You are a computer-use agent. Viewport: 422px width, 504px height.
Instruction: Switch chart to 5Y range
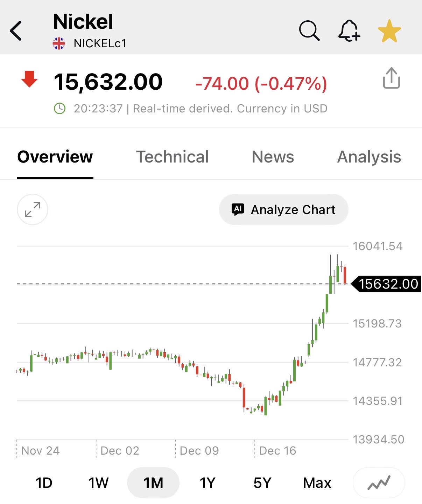pos(262,483)
